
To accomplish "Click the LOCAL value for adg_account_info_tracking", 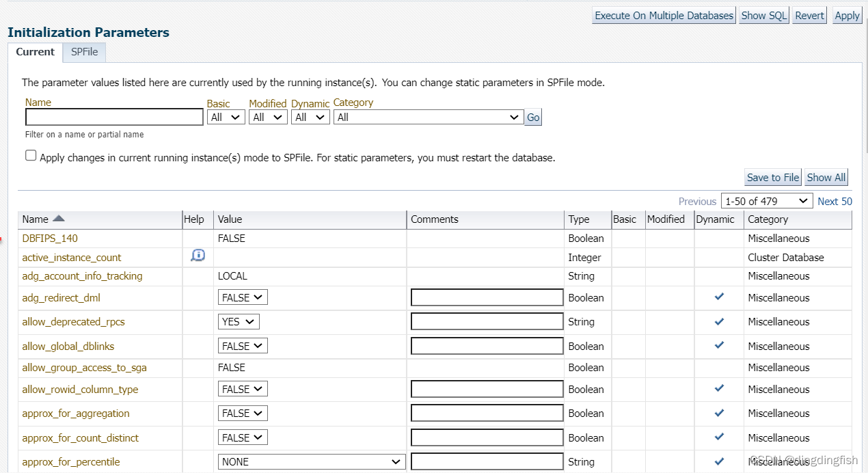I will click(x=232, y=275).
